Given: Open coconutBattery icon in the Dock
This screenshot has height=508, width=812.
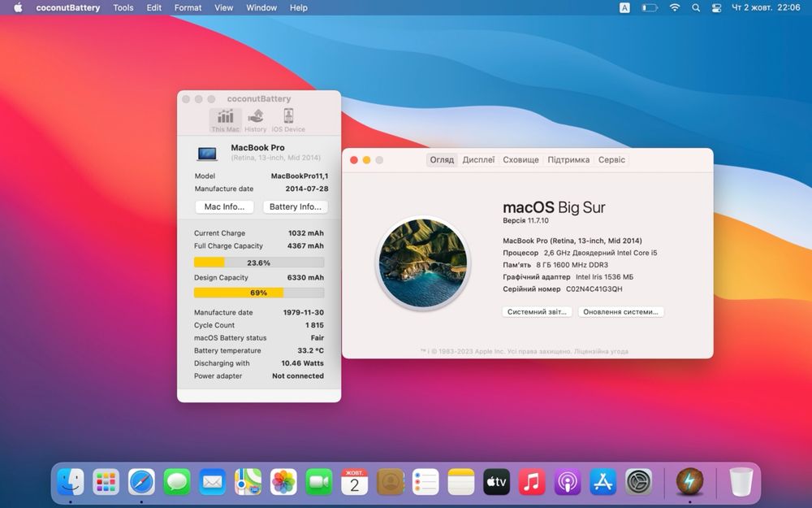Looking at the screenshot, I should point(689,482).
